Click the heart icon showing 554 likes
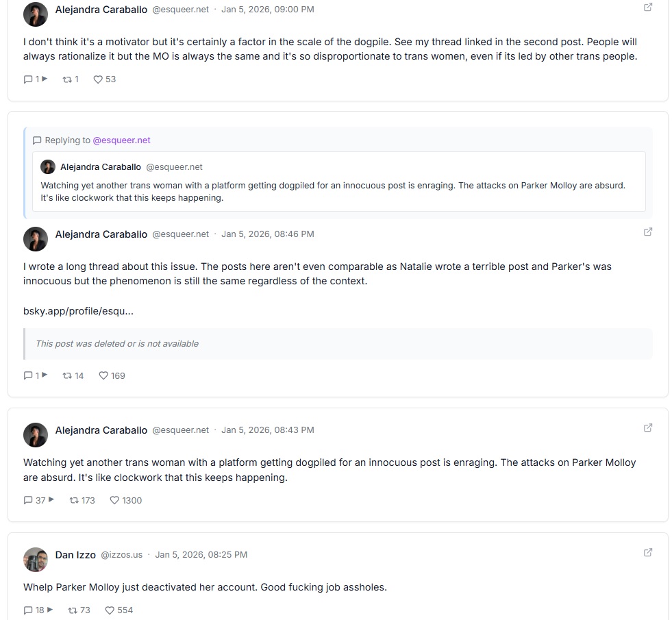 point(109,610)
